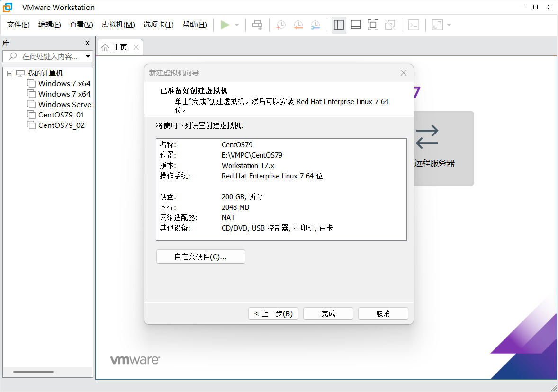Minimize the VMware Workstation window
Image resolution: width=558 pixels, height=392 pixels.
coord(522,7)
